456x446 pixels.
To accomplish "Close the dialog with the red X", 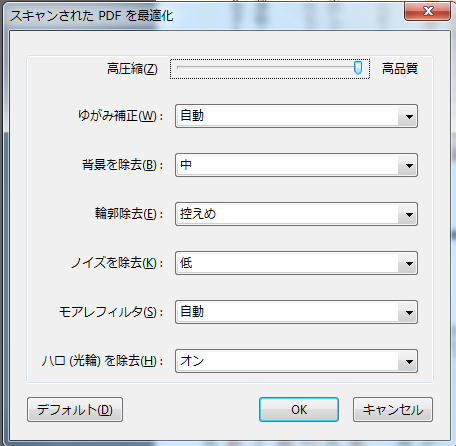I will [428, 11].
